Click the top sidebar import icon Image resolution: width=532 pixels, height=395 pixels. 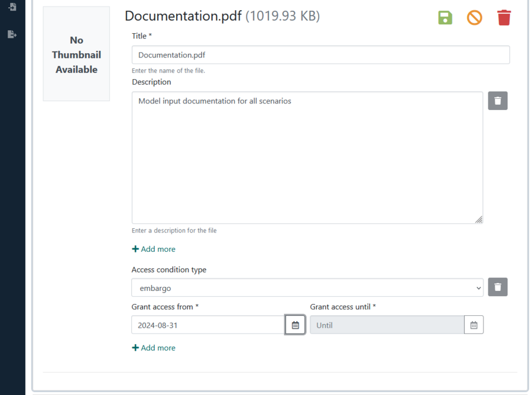coord(12,7)
